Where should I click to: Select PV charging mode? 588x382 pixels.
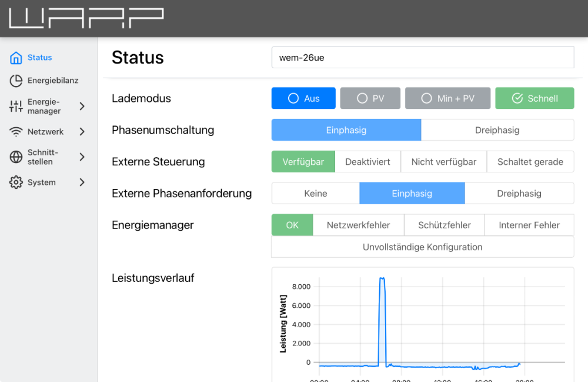click(x=370, y=98)
